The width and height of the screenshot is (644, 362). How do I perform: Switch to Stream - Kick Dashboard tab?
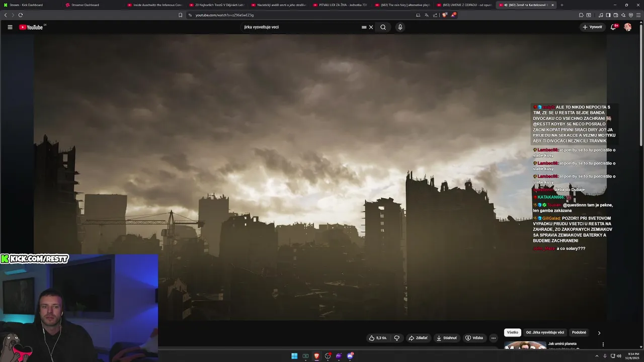pos(30,5)
